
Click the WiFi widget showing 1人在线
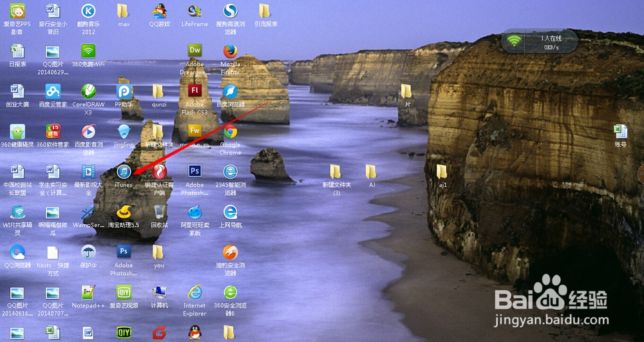point(539,41)
